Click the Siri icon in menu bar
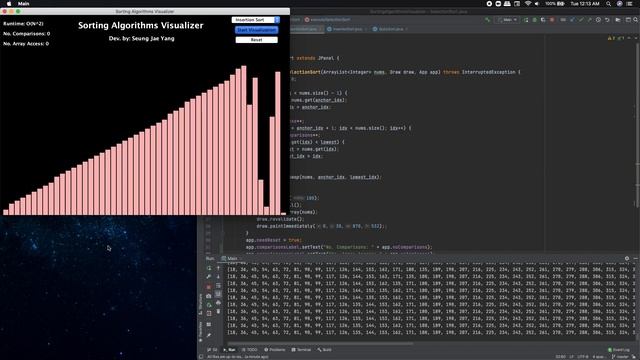Image resolution: width=640 pixels, height=360 pixels. point(620,3)
